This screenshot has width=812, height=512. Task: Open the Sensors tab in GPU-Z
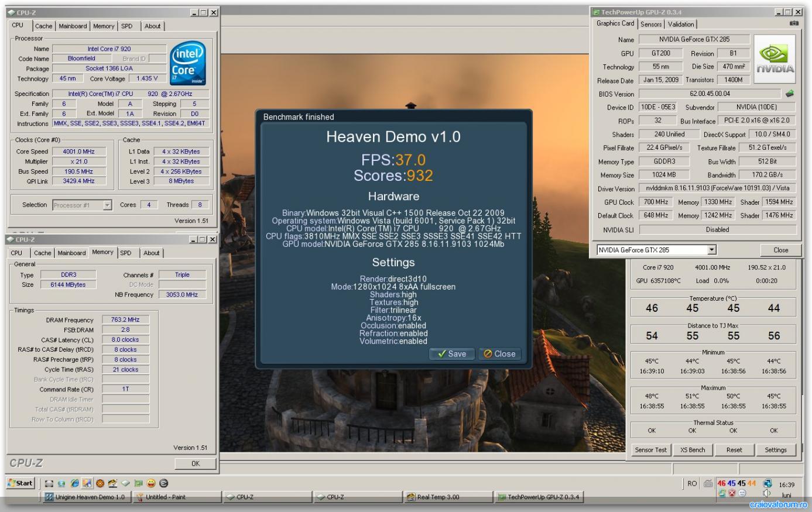pos(650,24)
